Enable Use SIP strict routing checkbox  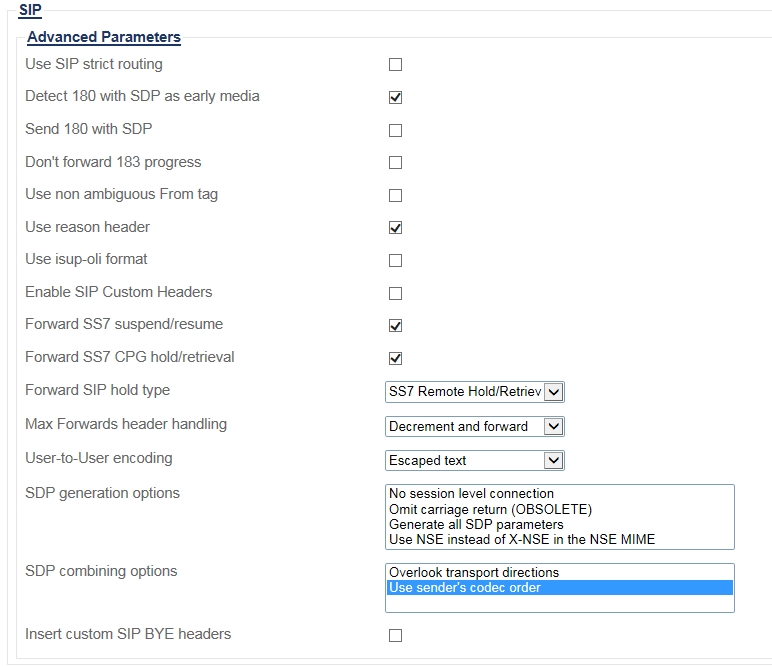point(395,65)
